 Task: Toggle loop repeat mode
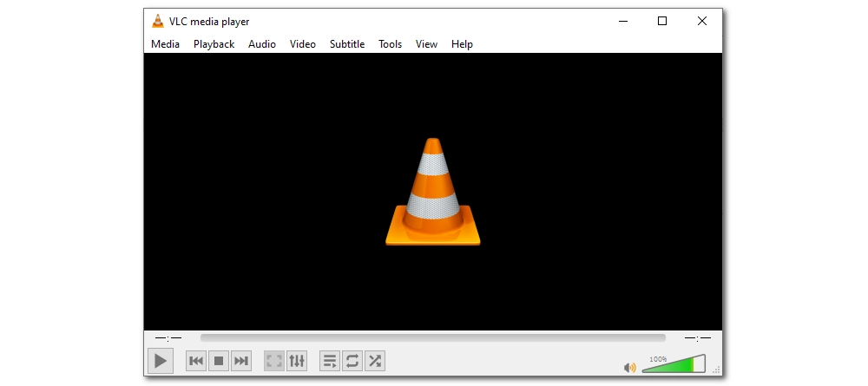click(x=352, y=361)
